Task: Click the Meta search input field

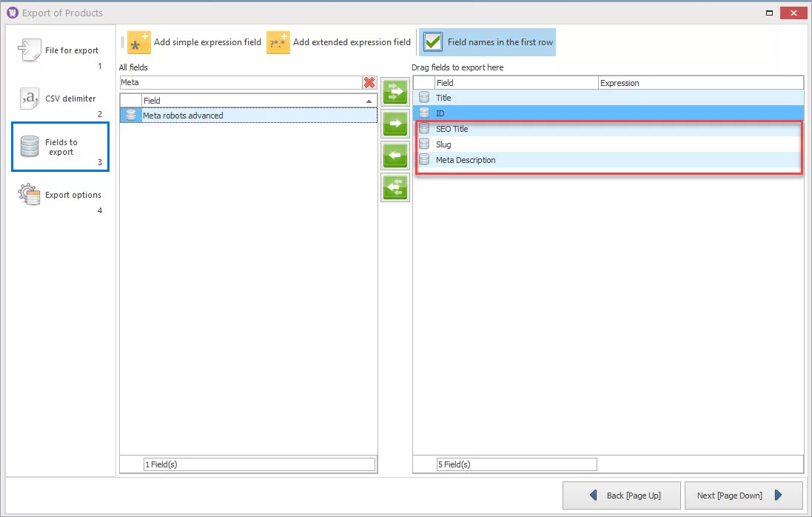Action: click(239, 82)
